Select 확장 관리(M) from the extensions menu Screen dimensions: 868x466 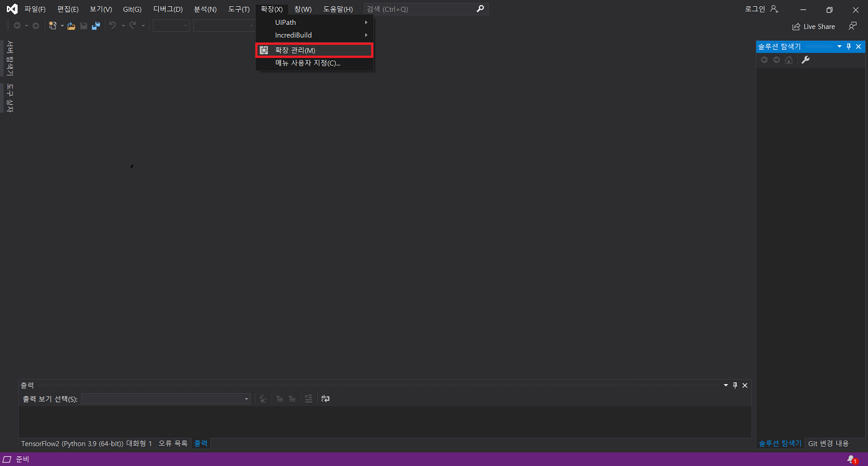coord(314,50)
